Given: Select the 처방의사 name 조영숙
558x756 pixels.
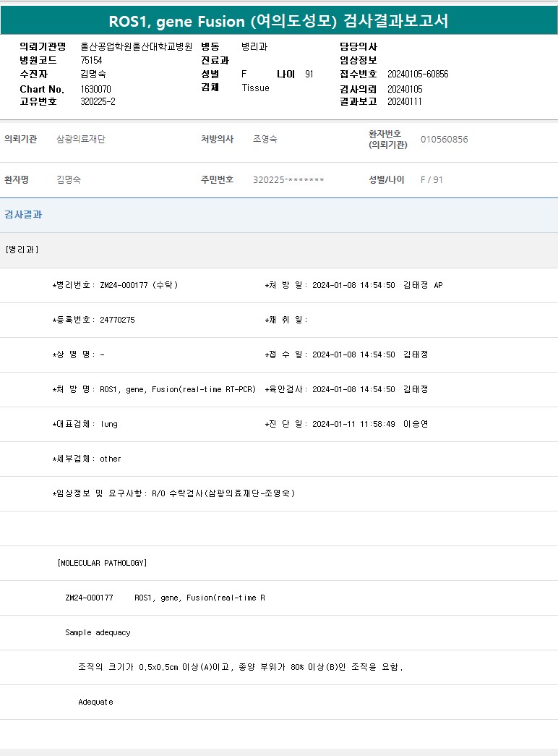Looking at the screenshot, I should [265, 139].
